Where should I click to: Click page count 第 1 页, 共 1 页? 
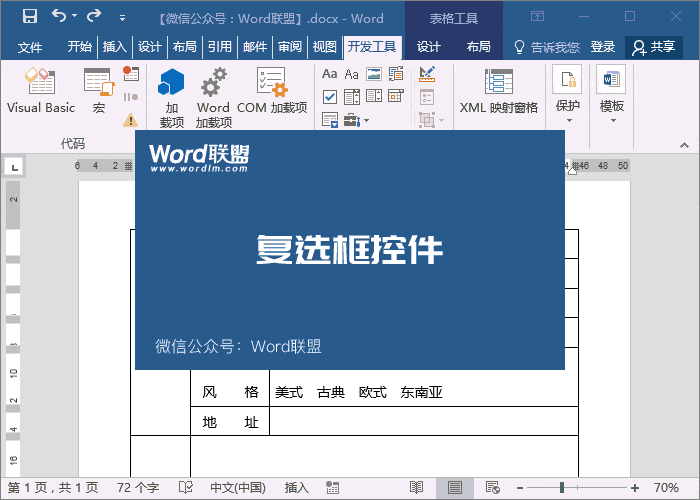[x=53, y=488]
